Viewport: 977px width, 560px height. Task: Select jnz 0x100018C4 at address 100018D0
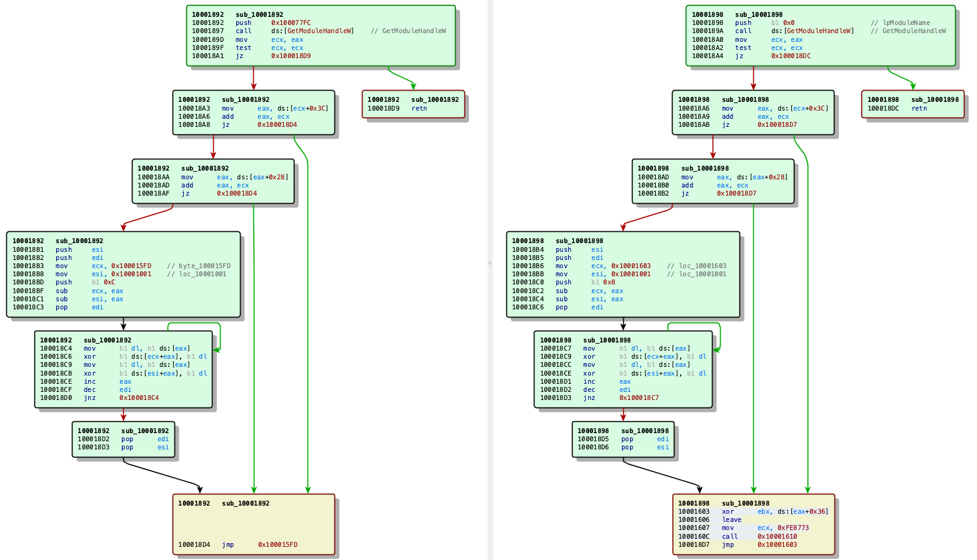click(x=99, y=397)
